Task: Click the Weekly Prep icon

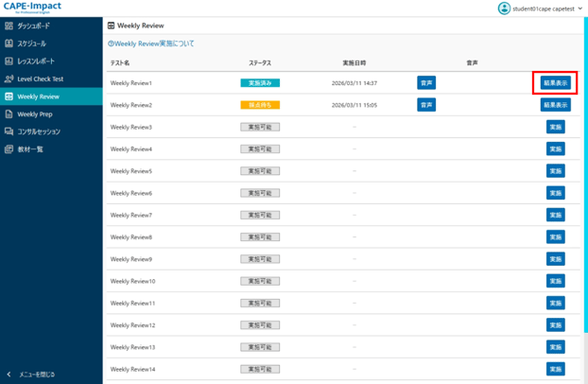Action: [9, 114]
